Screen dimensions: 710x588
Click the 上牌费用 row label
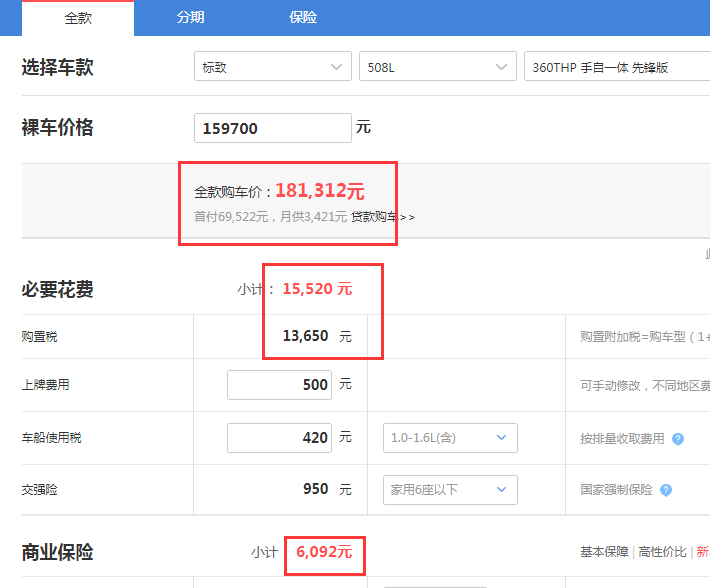pyautogui.click(x=45, y=385)
